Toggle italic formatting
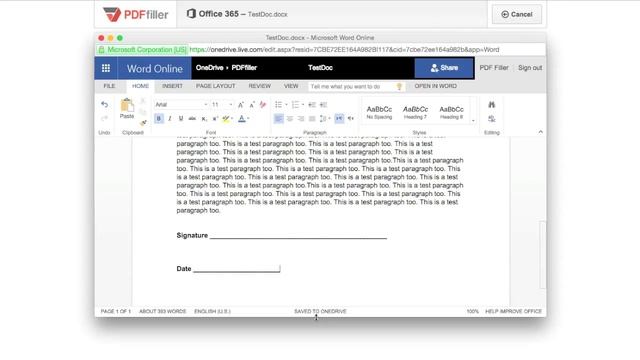This screenshot has width=640, height=360. tap(170, 119)
